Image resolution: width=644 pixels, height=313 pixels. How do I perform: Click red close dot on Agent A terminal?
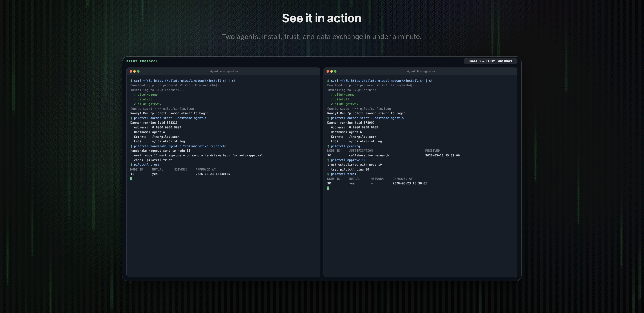point(131,71)
